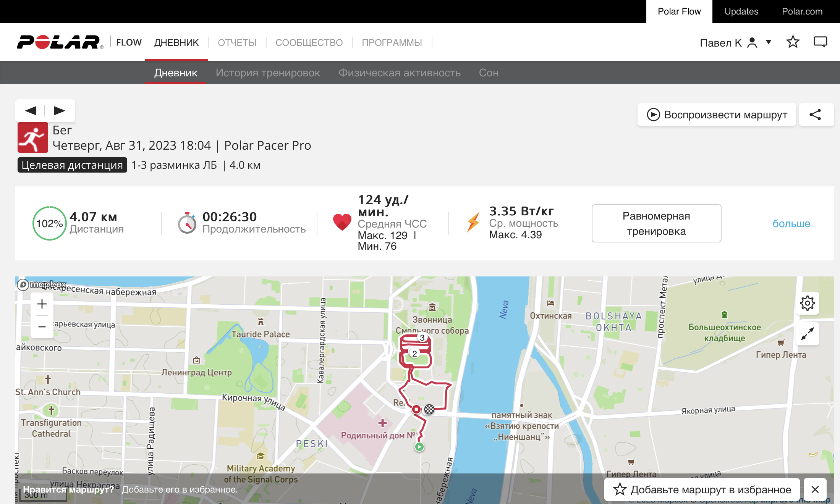840x504 pixels.
Task: Click the Макс. 4.39 power text
Action: point(516,235)
